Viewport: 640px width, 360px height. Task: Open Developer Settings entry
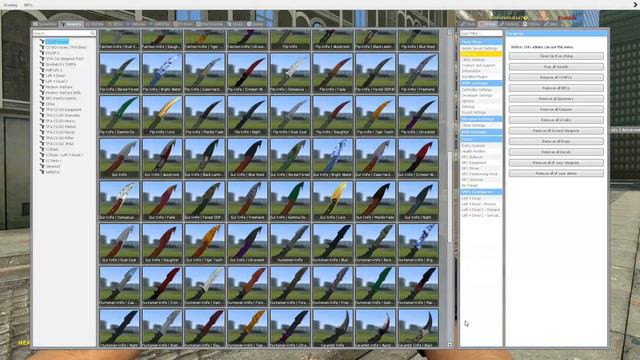click(x=481, y=96)
